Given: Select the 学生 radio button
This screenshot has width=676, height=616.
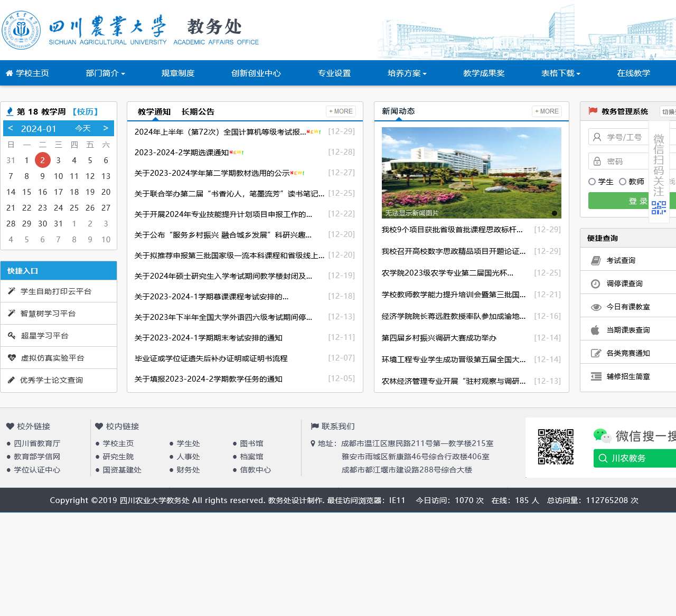Looking at the screenshot, I should coord(592,182).
